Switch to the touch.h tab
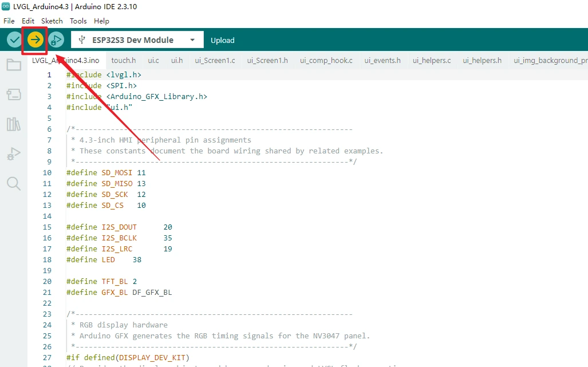 click(x=123, y=60)
